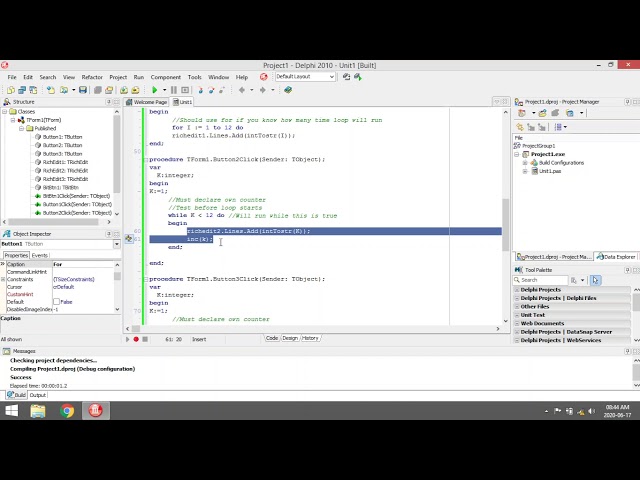This screenshot has width=640, height=480.
Task: Expand the Build Configurations node
Action: click(525, 163)
